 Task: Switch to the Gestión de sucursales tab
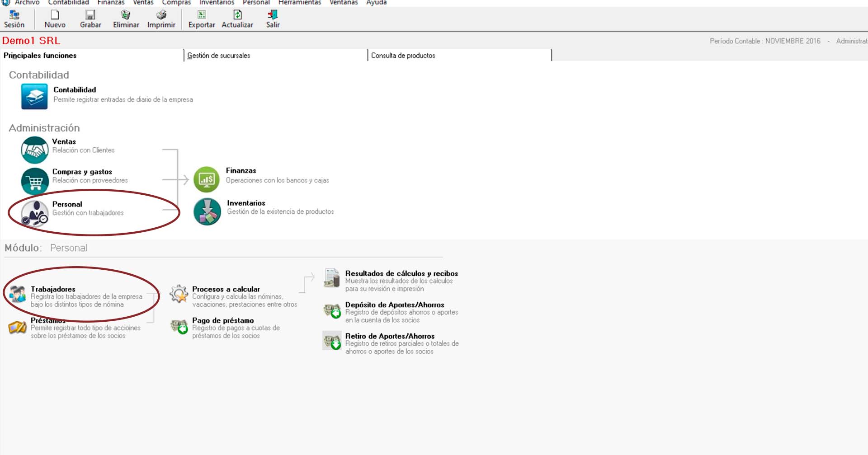219,56
